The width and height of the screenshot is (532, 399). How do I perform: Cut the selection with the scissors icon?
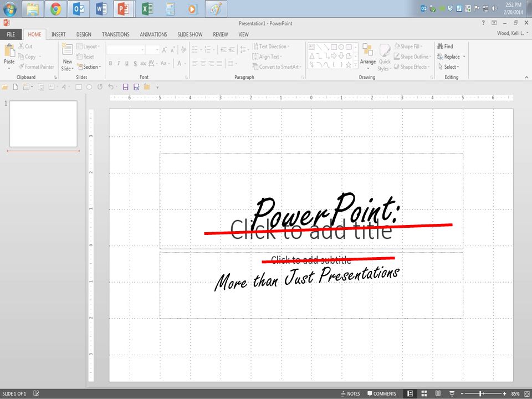click(x=22, y=46)
